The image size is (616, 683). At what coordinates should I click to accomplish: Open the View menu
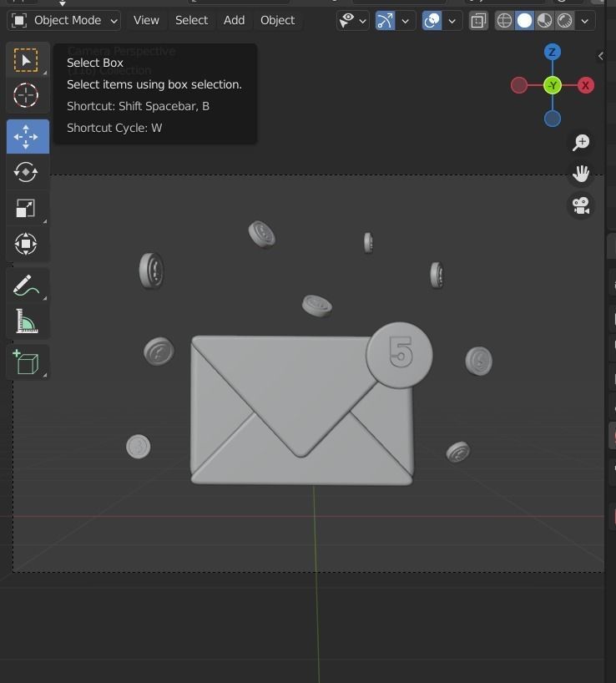(x=146, y=21)
